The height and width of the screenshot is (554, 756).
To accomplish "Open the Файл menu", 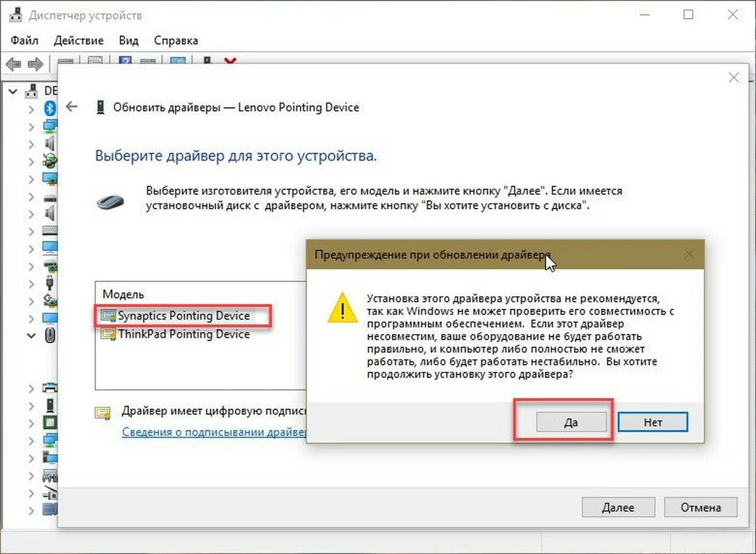I will click(23, 40).
